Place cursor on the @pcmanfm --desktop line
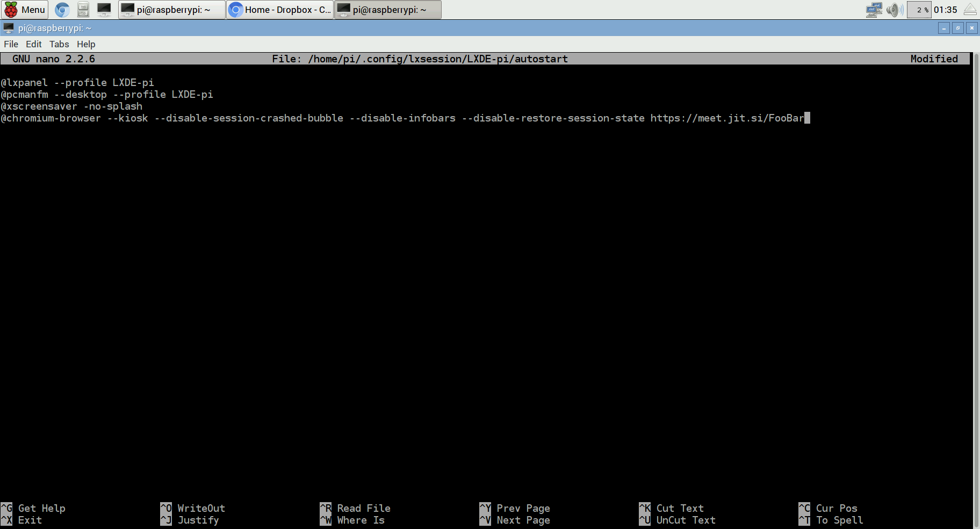 pyautogui.click(x=107, y=95)
